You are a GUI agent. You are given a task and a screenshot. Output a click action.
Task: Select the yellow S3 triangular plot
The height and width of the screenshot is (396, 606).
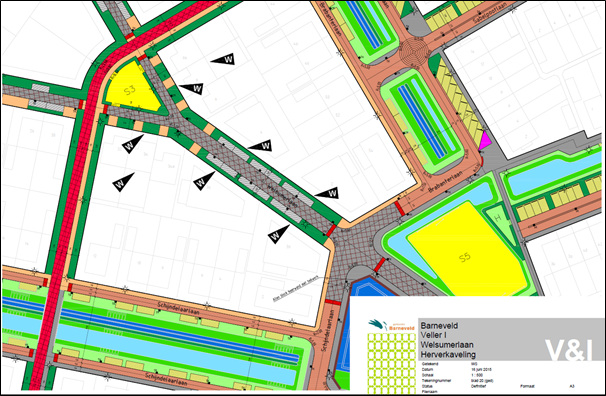tap(132, 88)
